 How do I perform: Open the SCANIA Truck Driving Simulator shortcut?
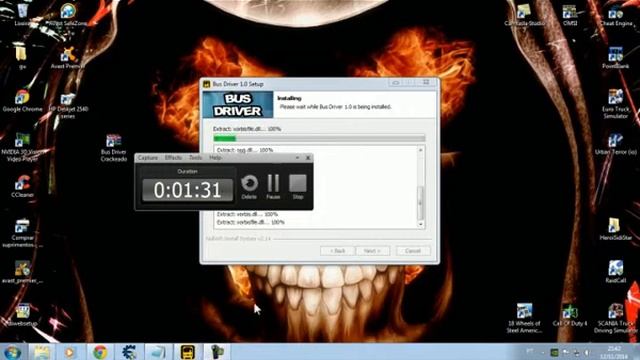coord(616,318)
